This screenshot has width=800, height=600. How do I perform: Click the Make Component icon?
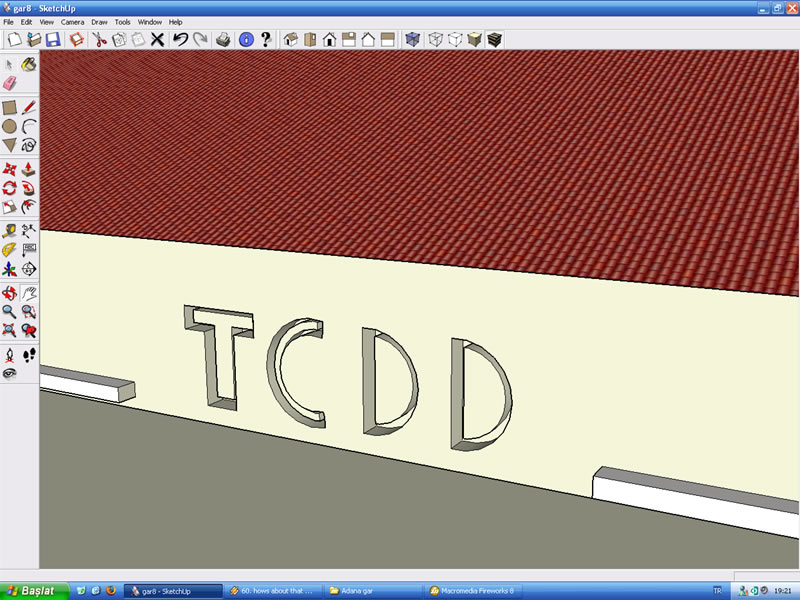pos(77,39)
